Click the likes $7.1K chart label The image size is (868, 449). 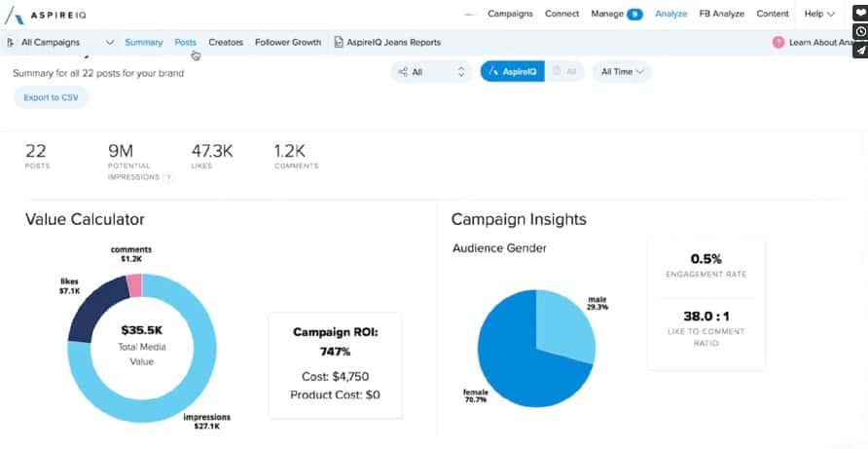70,286
